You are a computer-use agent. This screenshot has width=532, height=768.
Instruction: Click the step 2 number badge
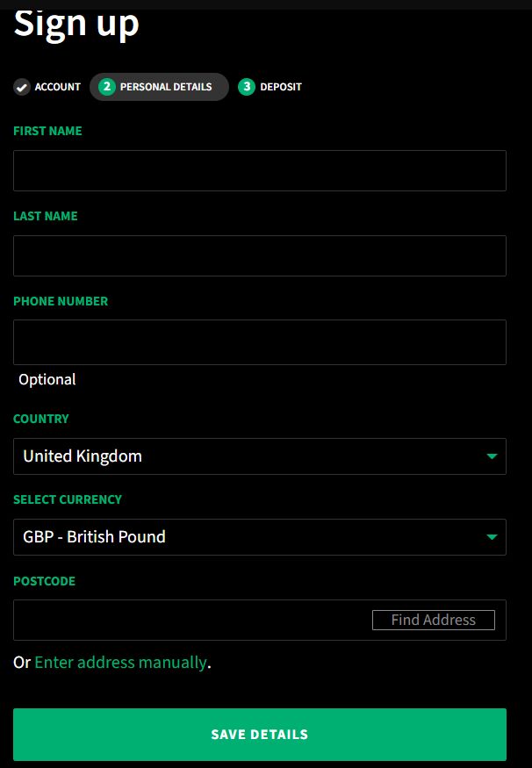coord(107,87)
